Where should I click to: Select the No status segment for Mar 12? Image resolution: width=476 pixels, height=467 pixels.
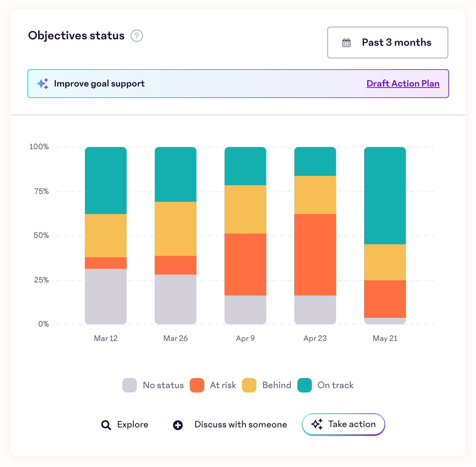pos(106,296)
